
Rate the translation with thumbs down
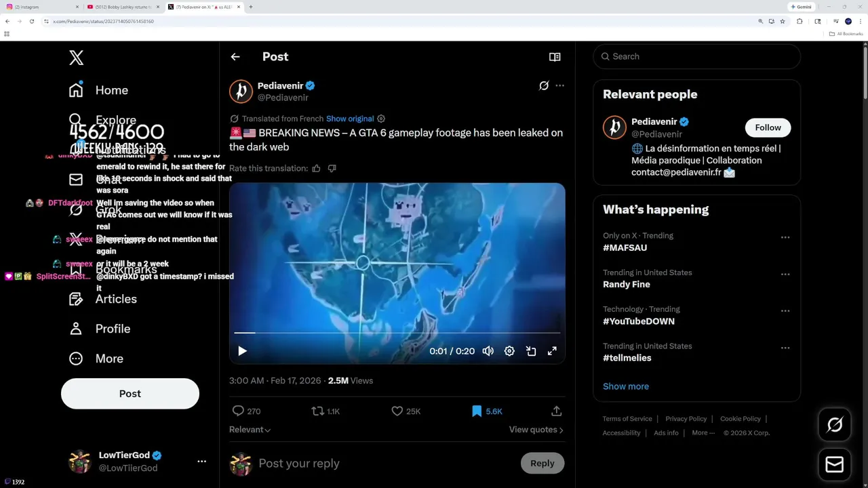[332, 168]
